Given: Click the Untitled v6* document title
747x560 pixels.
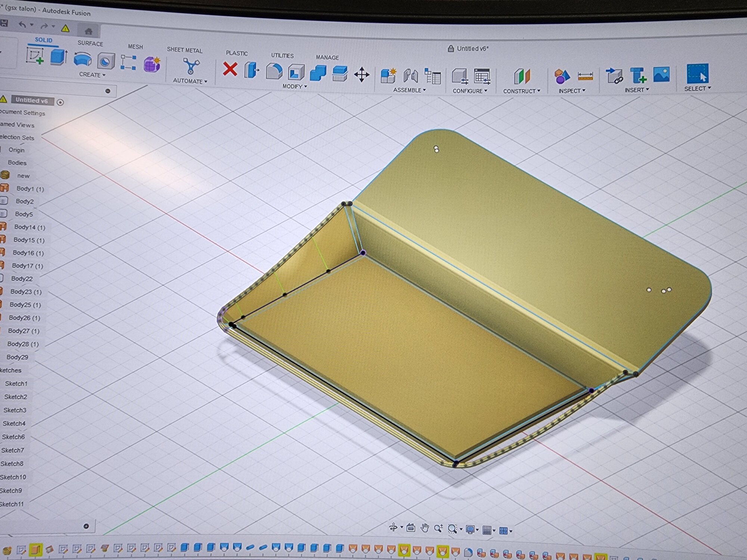Looking at the screenshot, I should coord(473,49).
